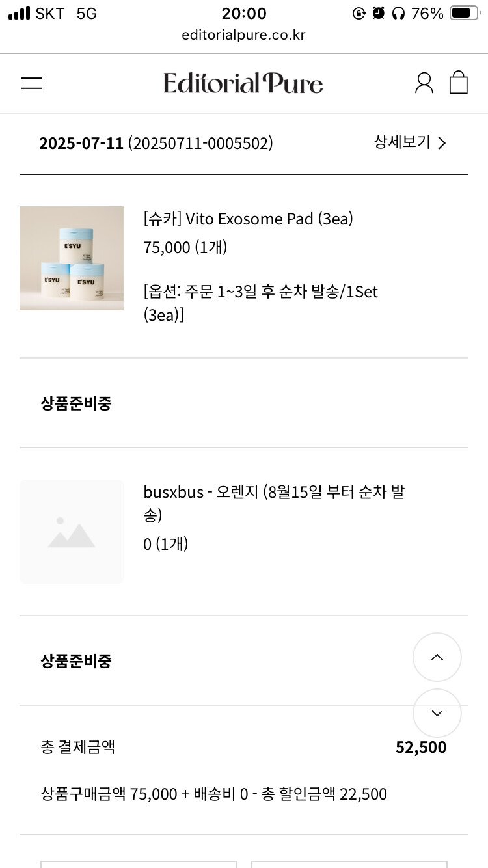Tap 상품준비중 status below the busxbus item
Viewport: 488px width, 868px height.
click(76, 661)
